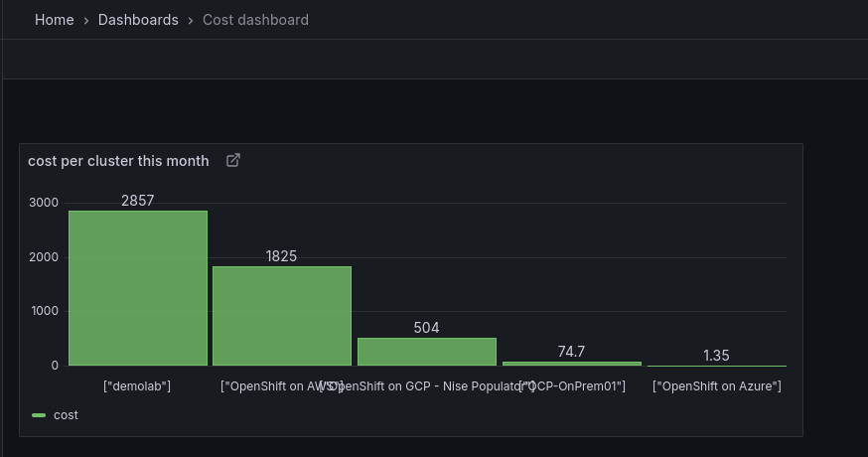Click the green legend color swatch for cost

pyautogui.click(x=39, y=415)
